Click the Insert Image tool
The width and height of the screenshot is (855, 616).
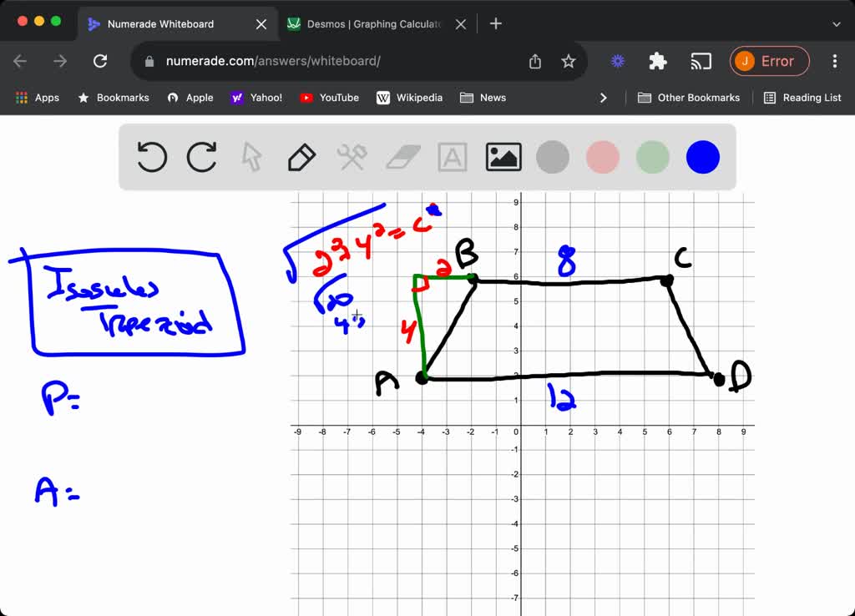tap(503, 157)
